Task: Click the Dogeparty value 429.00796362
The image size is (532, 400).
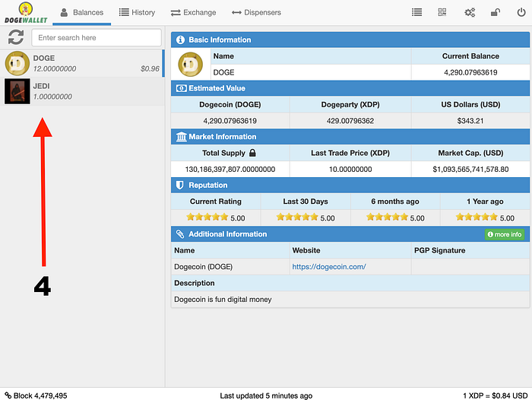Action: pyautogui.click(x=350, y=121)
